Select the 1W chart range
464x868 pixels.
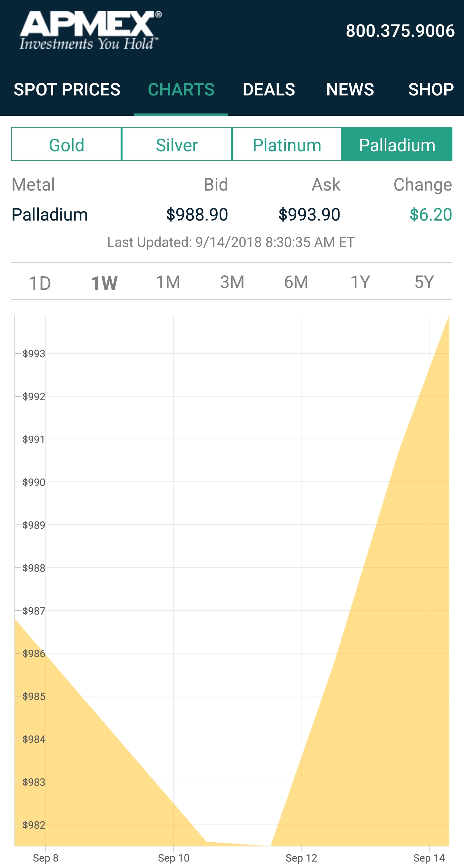point(104,282)
